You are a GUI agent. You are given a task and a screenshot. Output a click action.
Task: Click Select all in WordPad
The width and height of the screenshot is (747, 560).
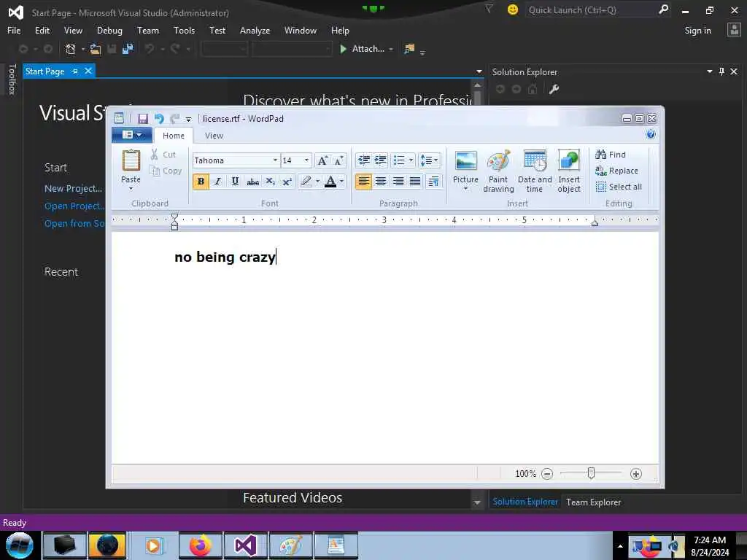619,187
